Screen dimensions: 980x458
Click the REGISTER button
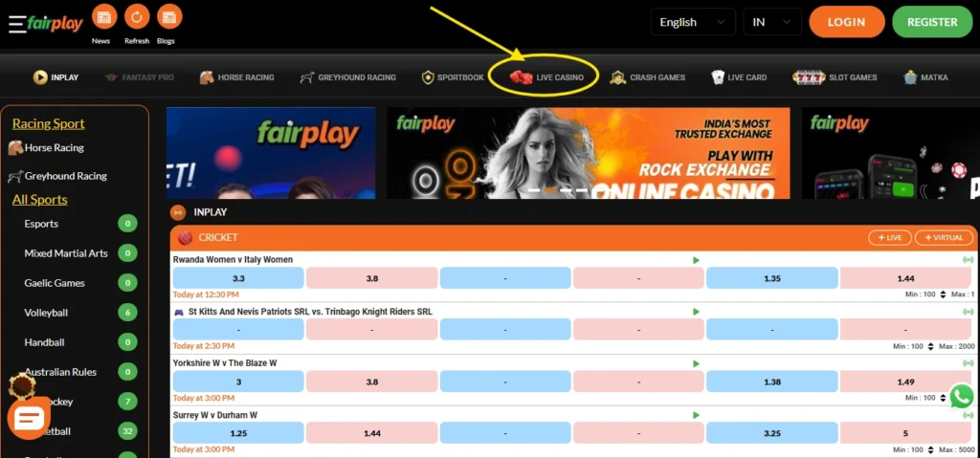pyautogui.click(x=932, y=22)
